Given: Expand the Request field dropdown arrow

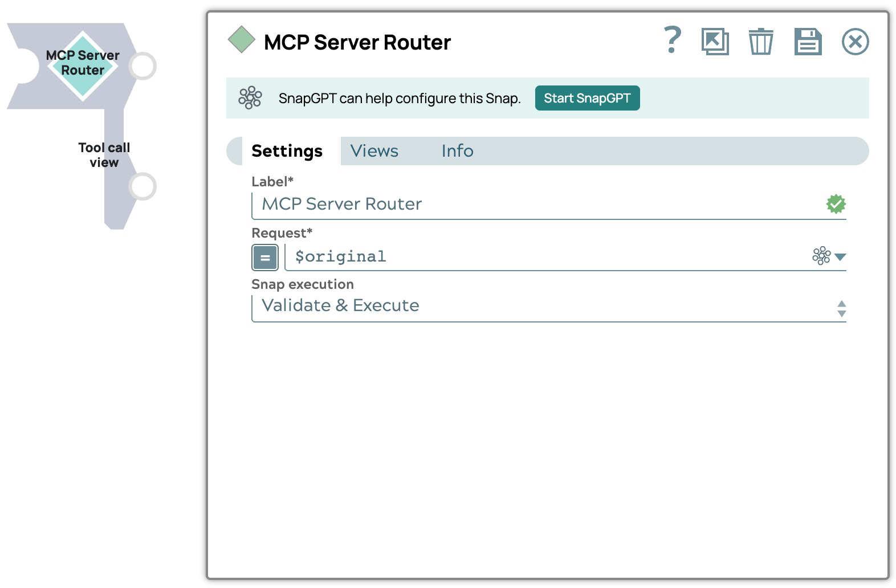Looking at the screenshot, I should point(840,257).
